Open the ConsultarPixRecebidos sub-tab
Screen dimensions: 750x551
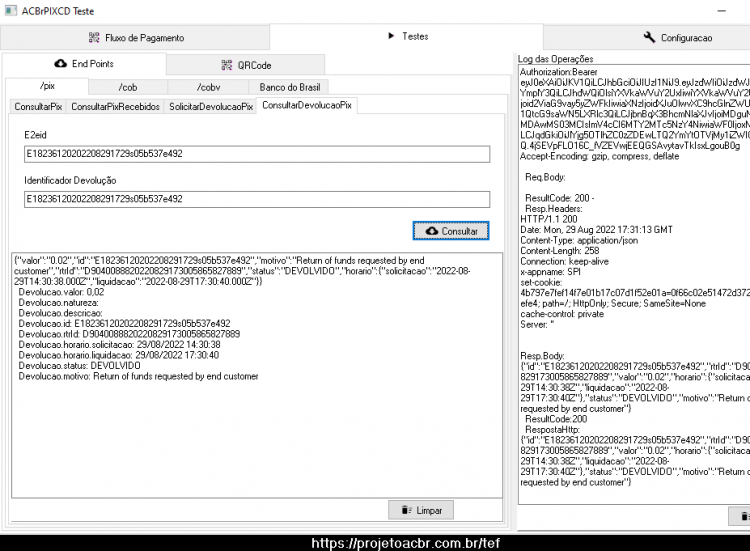(115, 107)
